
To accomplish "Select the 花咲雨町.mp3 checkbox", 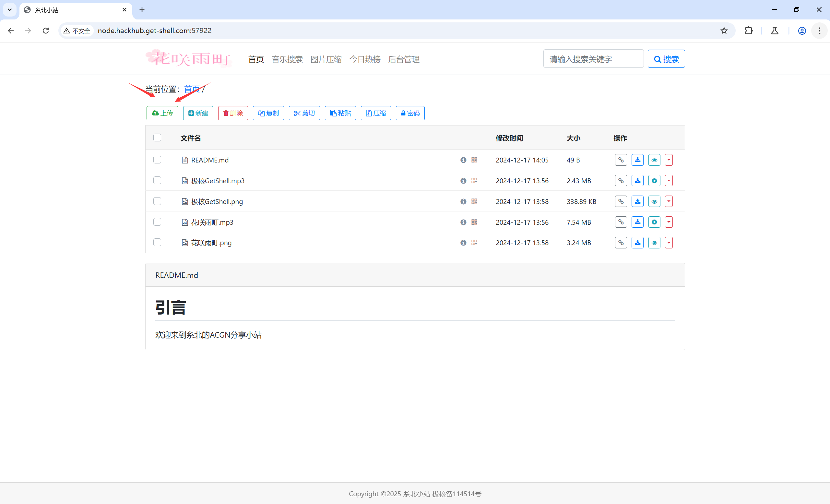I will click(x=157, y=222).
